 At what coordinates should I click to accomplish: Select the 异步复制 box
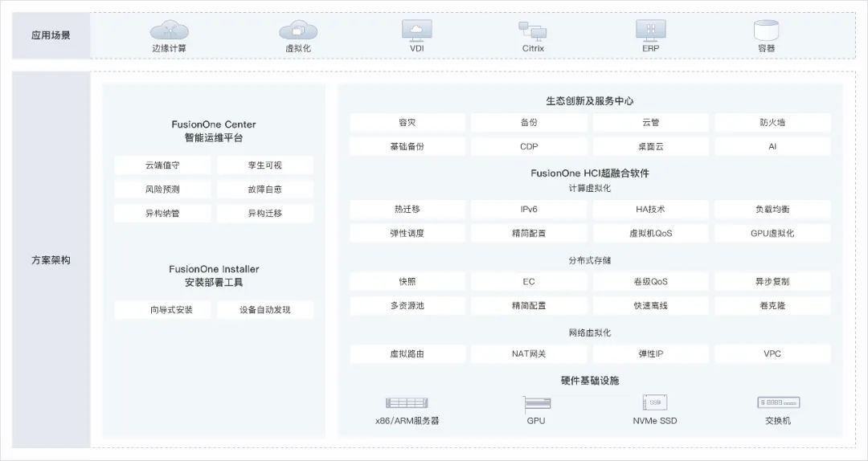point(772,282)
